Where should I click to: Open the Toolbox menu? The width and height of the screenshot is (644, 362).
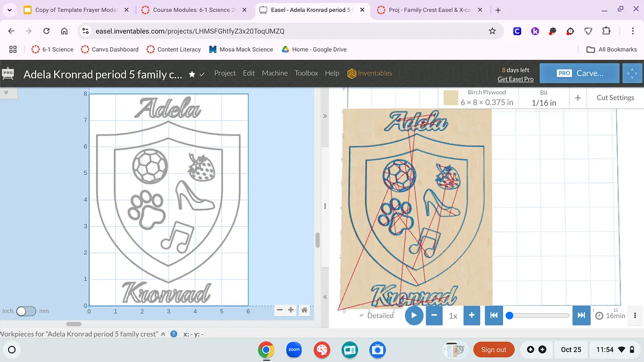306,73
